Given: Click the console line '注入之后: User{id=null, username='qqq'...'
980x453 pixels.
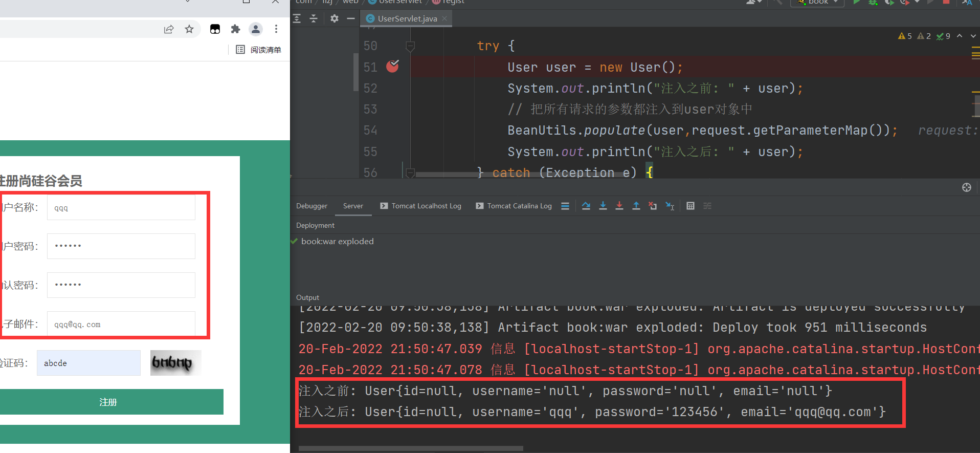Looking at the screenshot, I should (x=592, y=412).
